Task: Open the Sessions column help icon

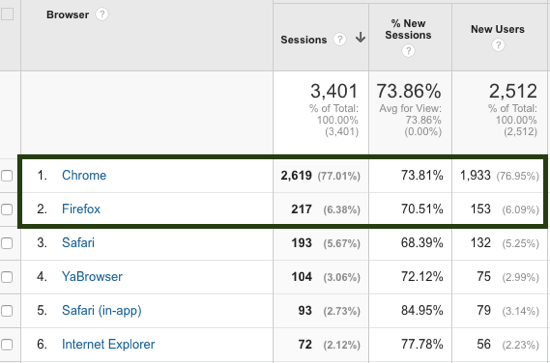Action: (339, 39)
